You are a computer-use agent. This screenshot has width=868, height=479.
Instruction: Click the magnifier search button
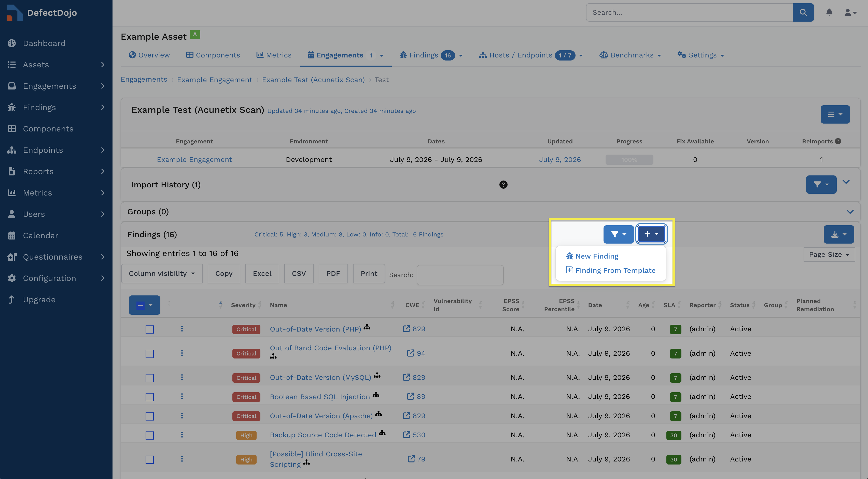pos(803,12)
